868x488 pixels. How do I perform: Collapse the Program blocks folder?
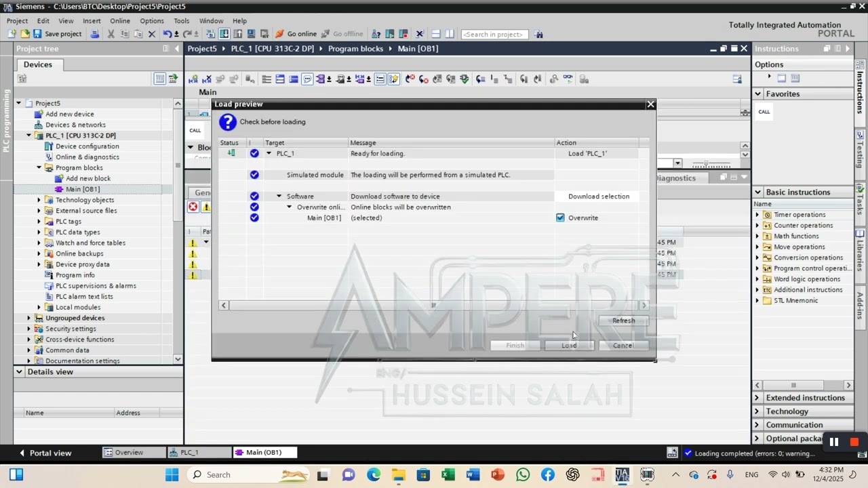coord(39,167)
